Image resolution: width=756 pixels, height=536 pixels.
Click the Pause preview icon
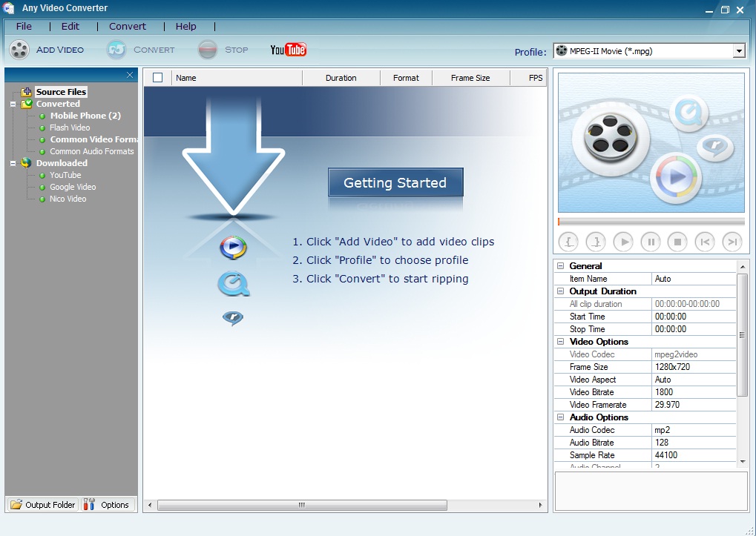tap(651, 241)
